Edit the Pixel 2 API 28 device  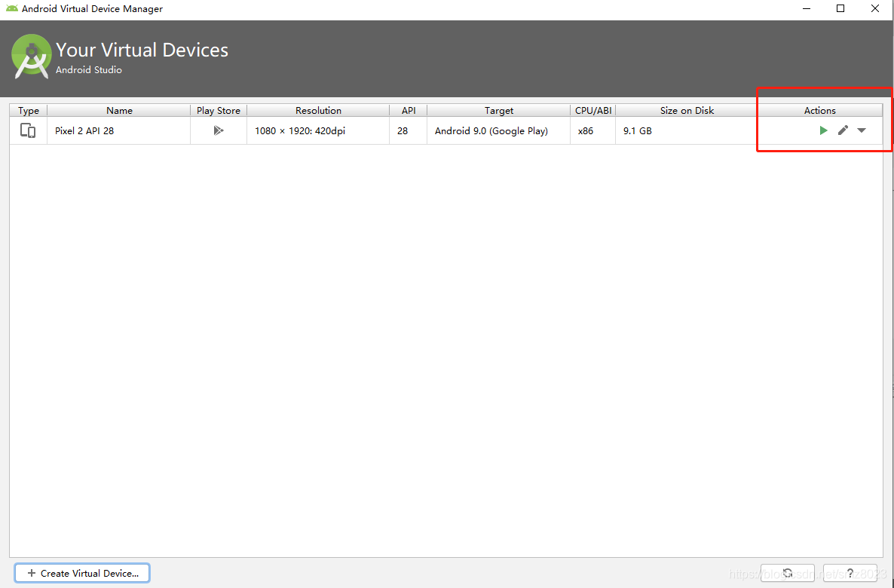coord(843,130)
